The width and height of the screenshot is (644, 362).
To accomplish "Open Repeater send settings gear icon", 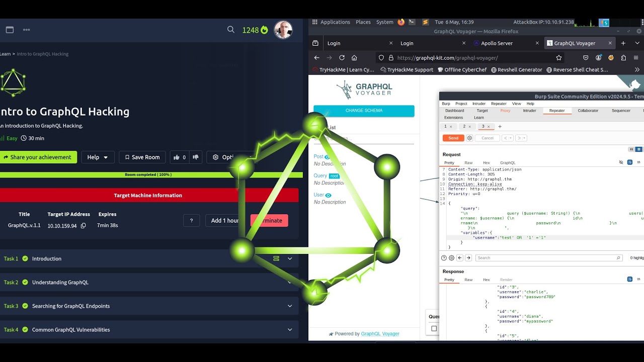I will [x=470, y=138].
